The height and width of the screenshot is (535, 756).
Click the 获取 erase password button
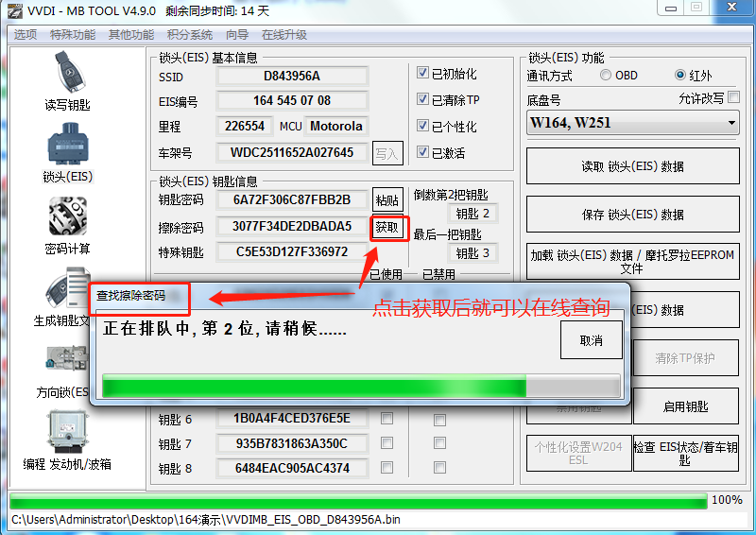pos(387,227)
